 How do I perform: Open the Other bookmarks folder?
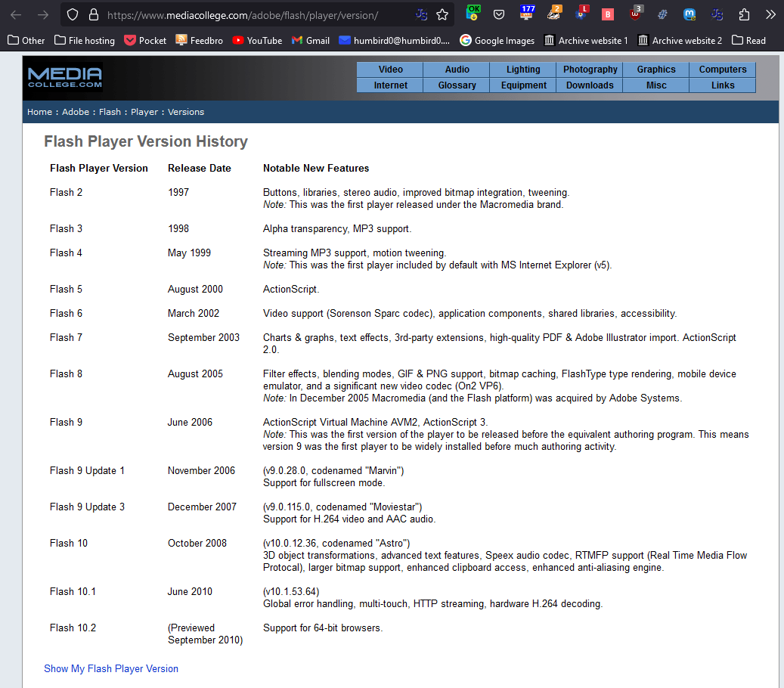[x=26, y=41]
